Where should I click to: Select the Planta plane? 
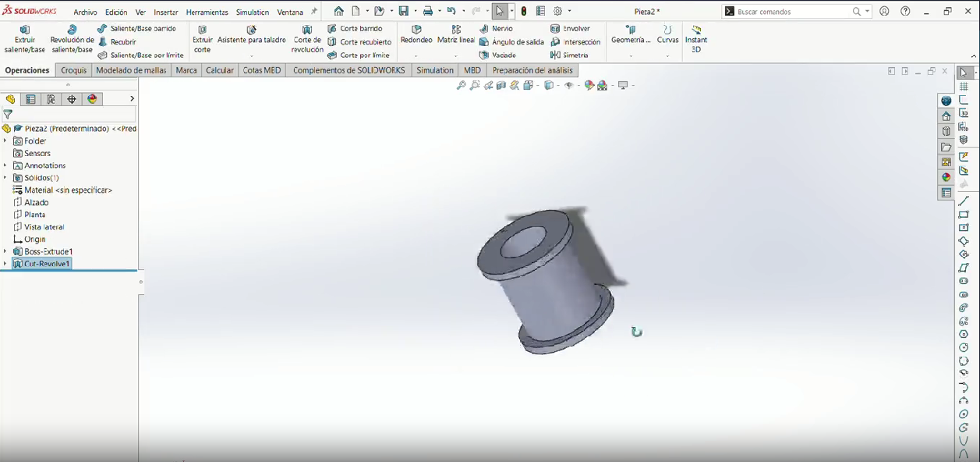(29, 215)
